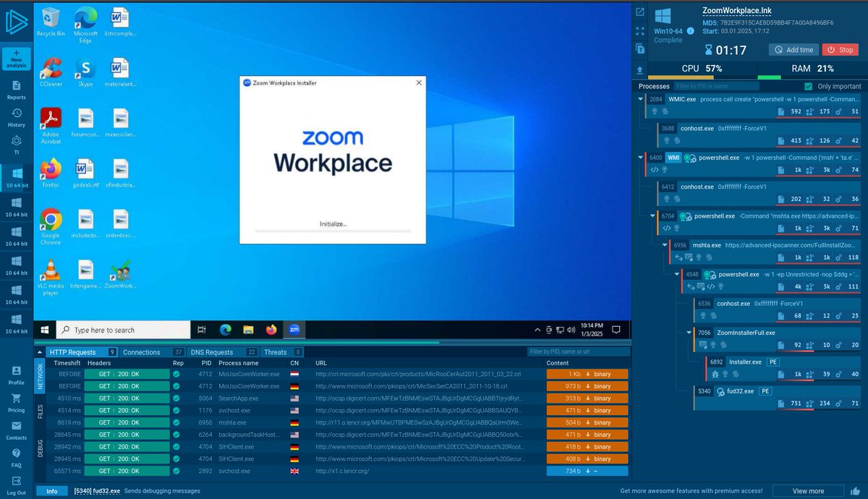Select the conhost.exe 3688 process
The width and height of the screenshot is (868, 499).
coord(759,135)
